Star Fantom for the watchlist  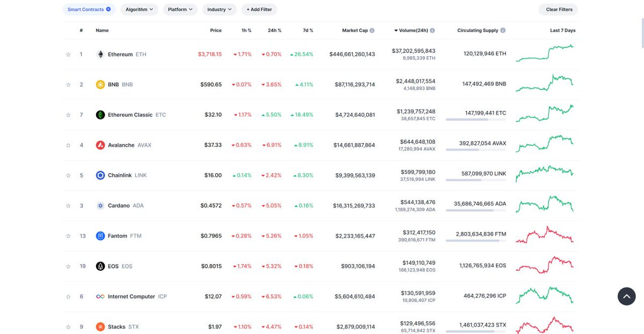point(68,236)
